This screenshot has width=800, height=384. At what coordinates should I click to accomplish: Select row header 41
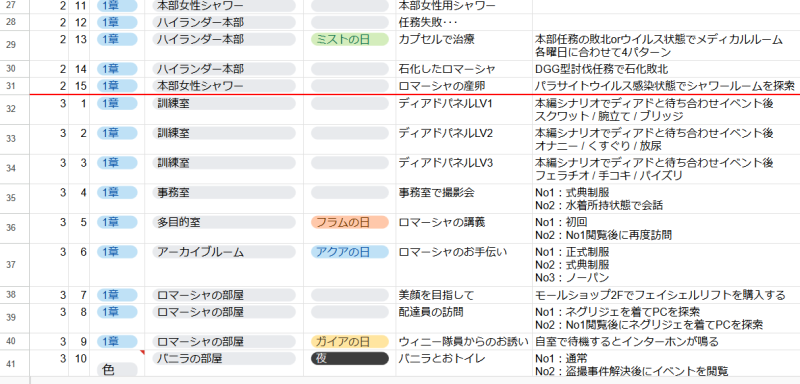pos(15,364)
